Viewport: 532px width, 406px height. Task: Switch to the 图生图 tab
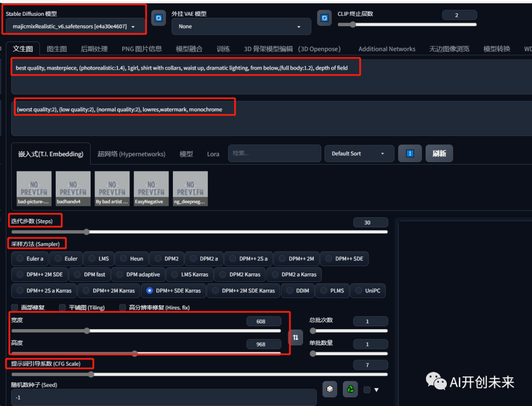click(x=57, y=49)
